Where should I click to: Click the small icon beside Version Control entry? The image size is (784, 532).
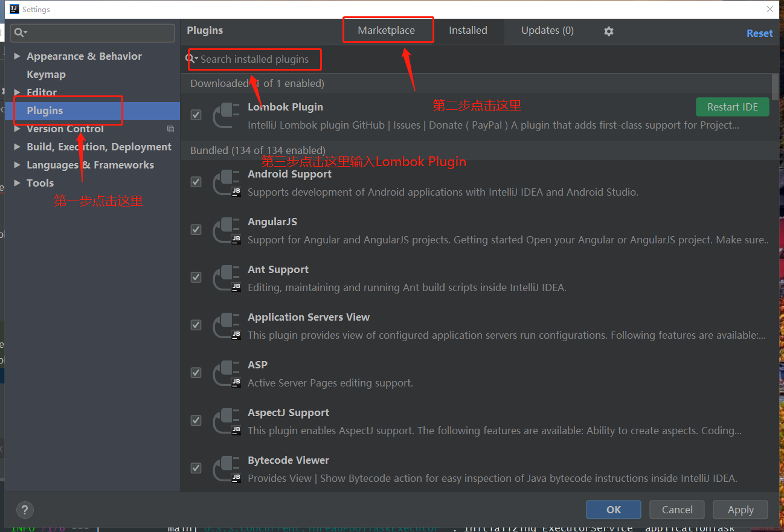coord(170,129)
